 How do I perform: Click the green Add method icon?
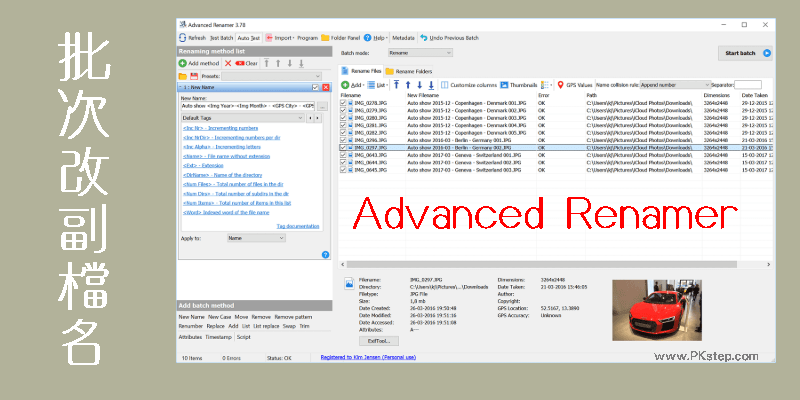coord(183,63)
